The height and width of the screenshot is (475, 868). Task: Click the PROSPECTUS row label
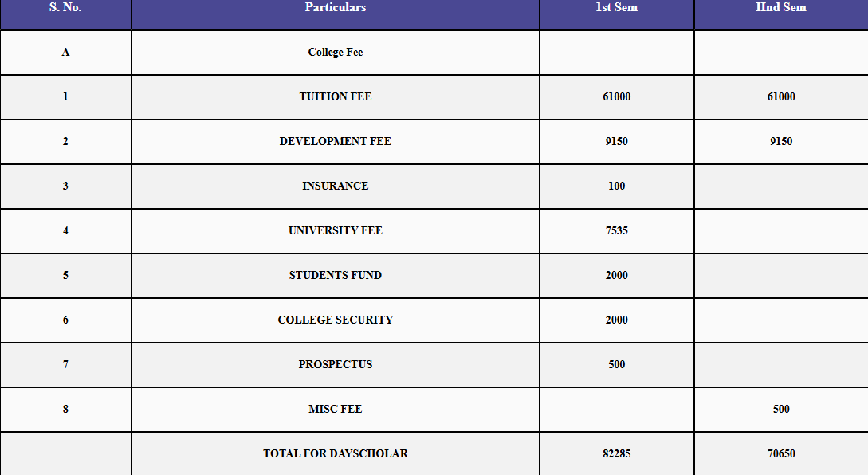coord(335,365)
